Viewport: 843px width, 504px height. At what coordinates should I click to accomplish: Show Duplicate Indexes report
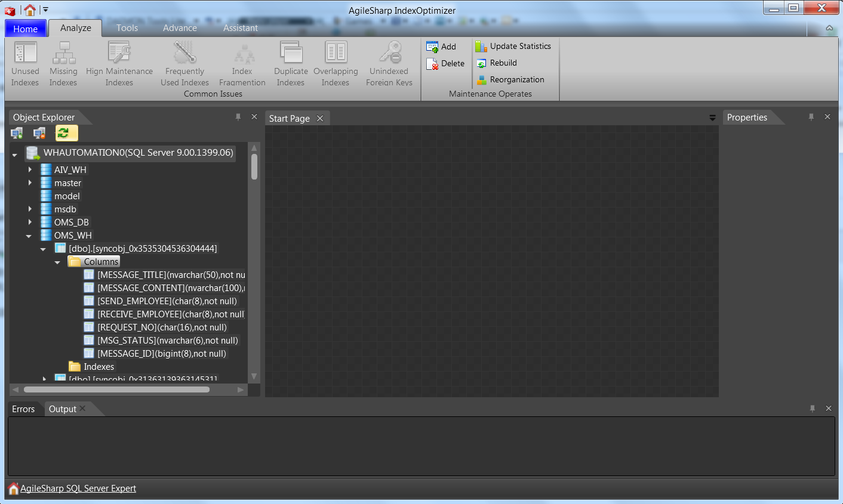[x=291, y=64]
